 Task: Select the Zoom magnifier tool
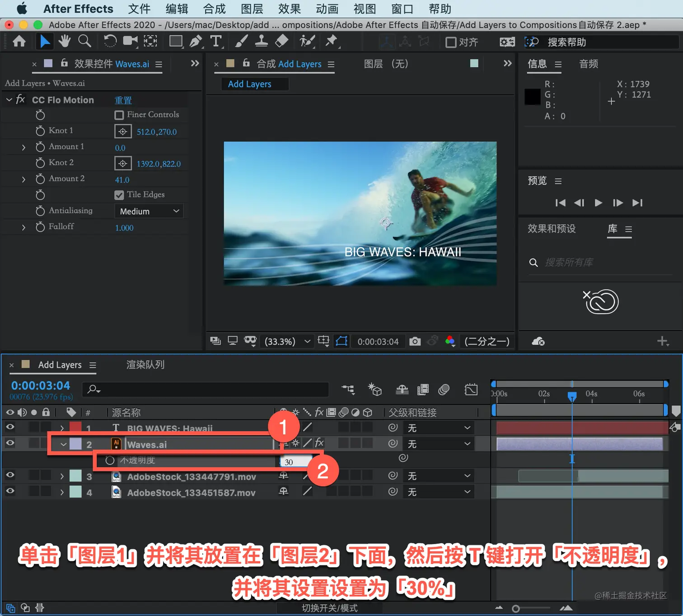(84, 42)
